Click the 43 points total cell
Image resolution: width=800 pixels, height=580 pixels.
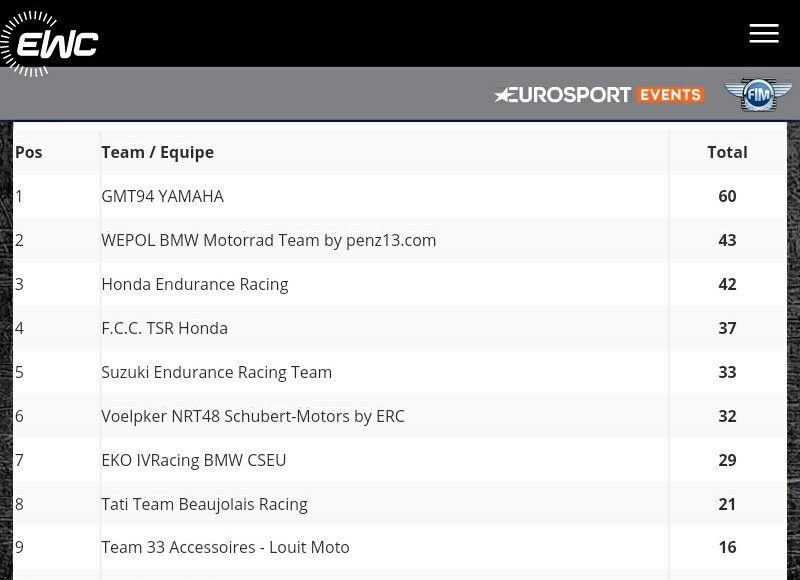[x=727, y=241]
